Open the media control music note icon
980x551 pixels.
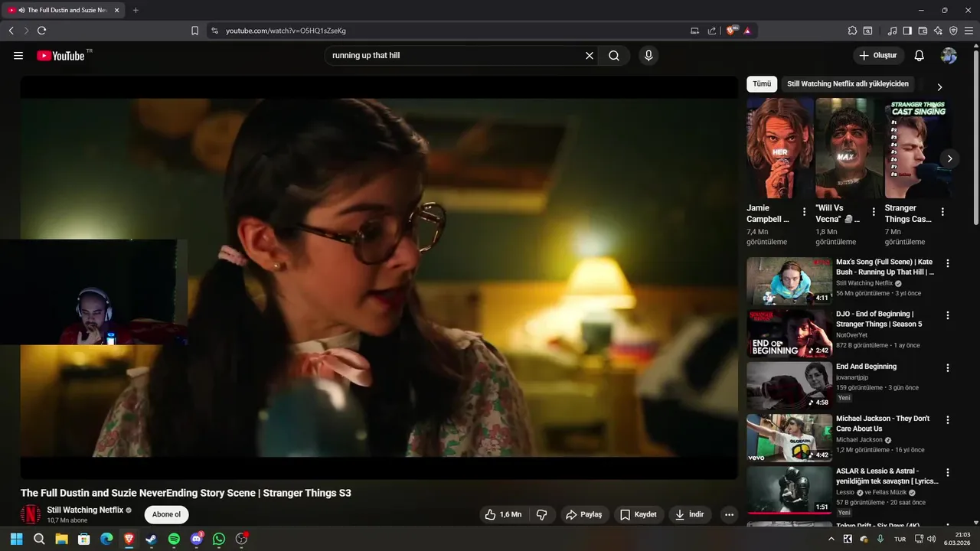(892, 31)
